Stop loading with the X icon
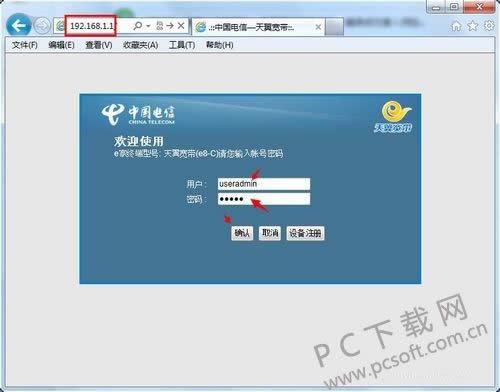This screenshot has width=500, height=392. [x=181, y=26]
